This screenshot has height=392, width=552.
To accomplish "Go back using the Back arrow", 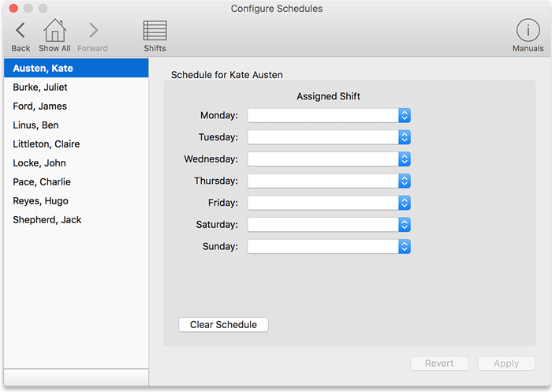I will coord(21,30).
